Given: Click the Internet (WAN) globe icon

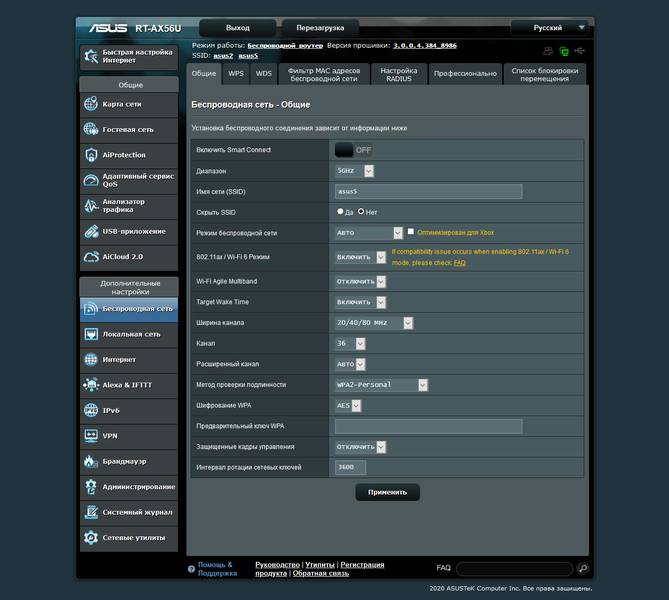Looking at the screenshot, I should (x=91, y=359).
